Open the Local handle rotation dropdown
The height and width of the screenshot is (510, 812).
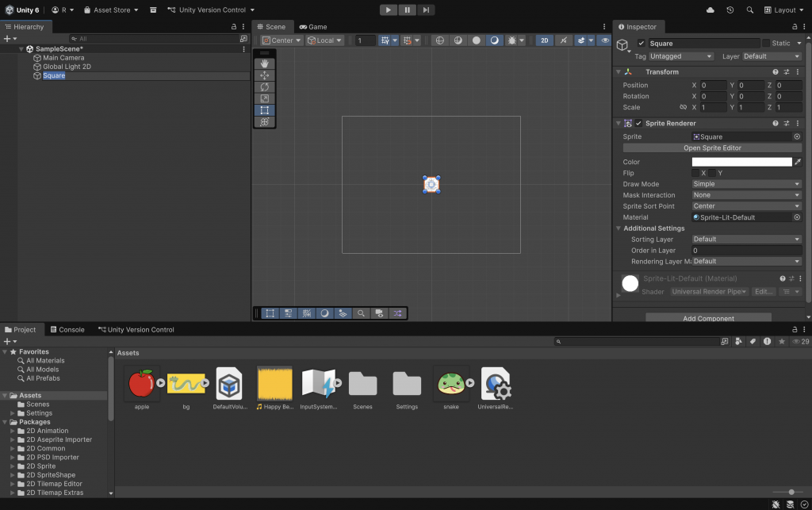[324, 40]
